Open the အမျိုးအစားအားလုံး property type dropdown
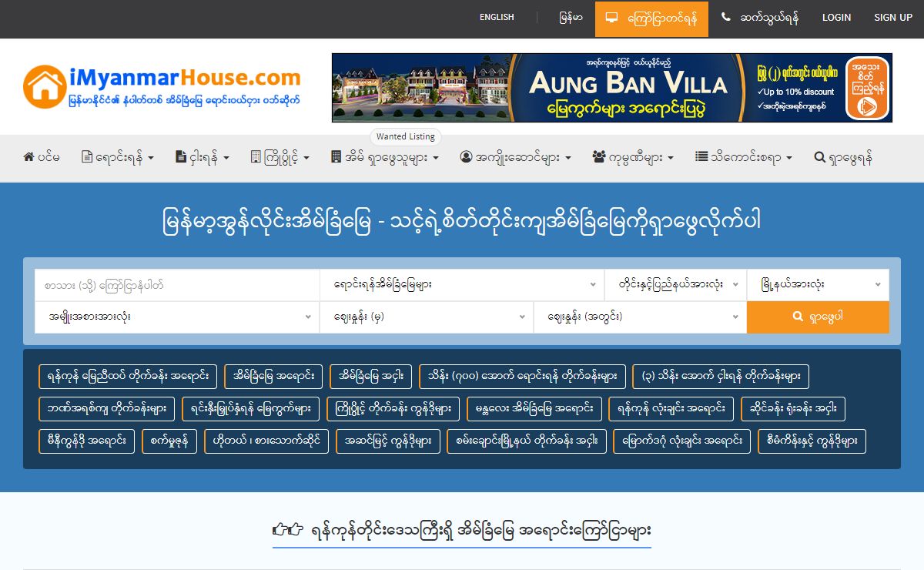The image size is (924, 570). point(177,317)
